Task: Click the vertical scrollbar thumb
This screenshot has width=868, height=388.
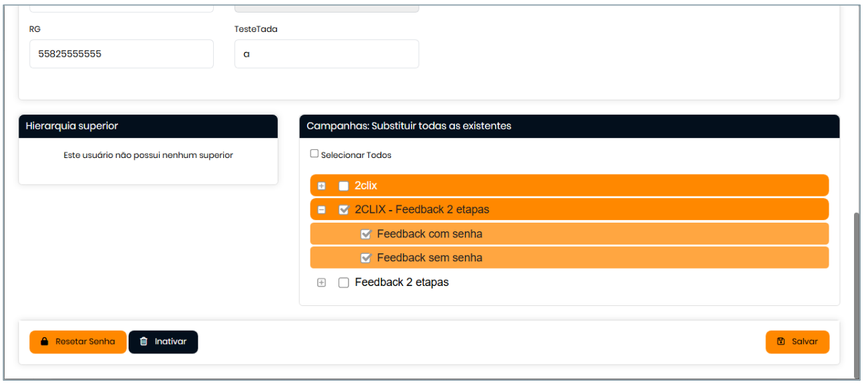Action: [857, 293]
